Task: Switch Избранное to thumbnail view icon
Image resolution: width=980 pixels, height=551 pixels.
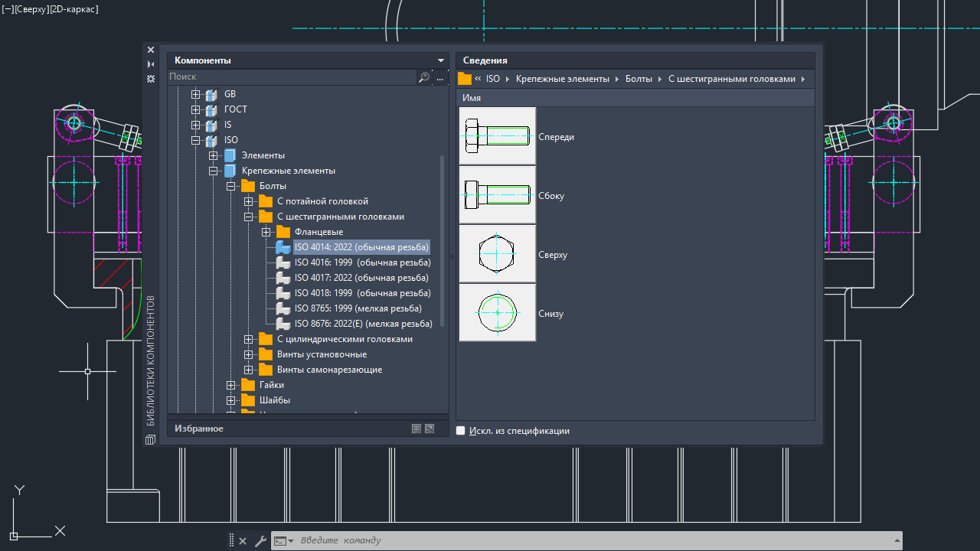Action: [430, 429]
